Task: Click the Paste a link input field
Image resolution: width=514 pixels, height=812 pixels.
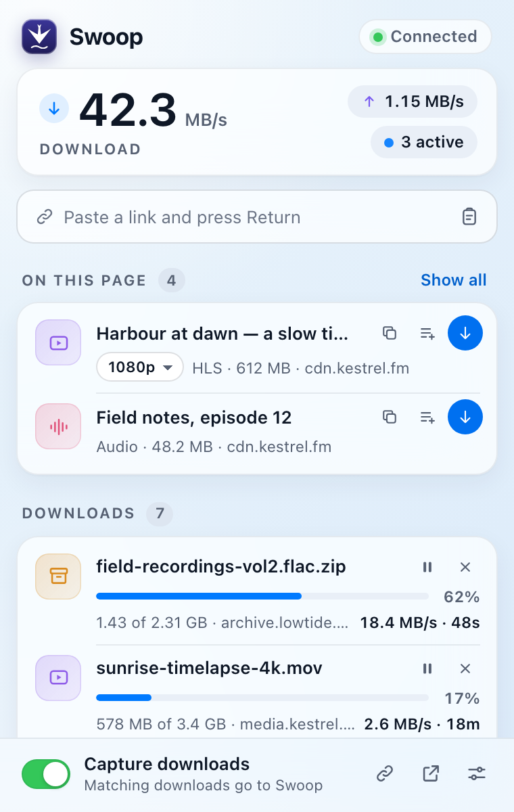Action: (257, 217)
